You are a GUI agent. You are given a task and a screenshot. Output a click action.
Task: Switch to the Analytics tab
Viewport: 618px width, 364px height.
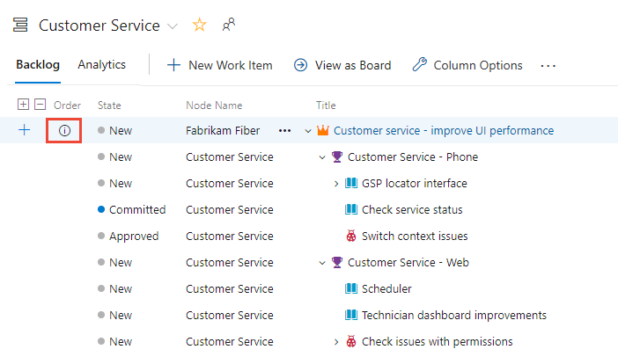point(101,65)
